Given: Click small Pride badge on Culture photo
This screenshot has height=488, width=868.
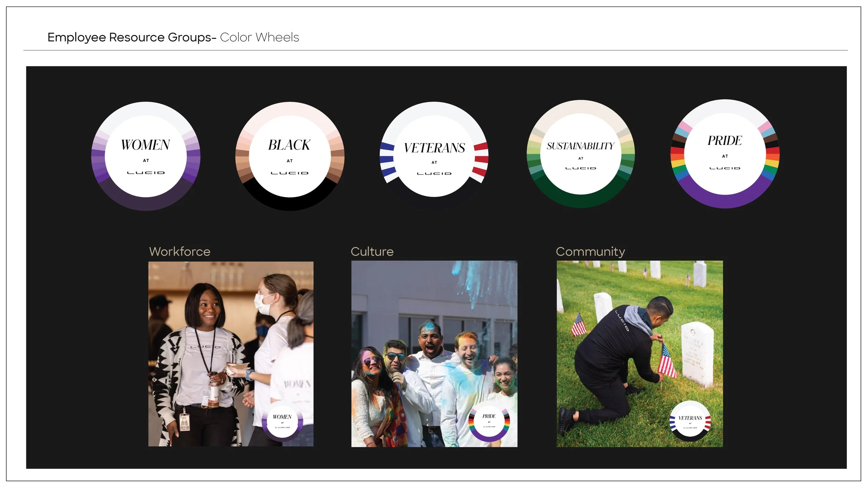Looking at the screenshot, I should pos(489,421).
